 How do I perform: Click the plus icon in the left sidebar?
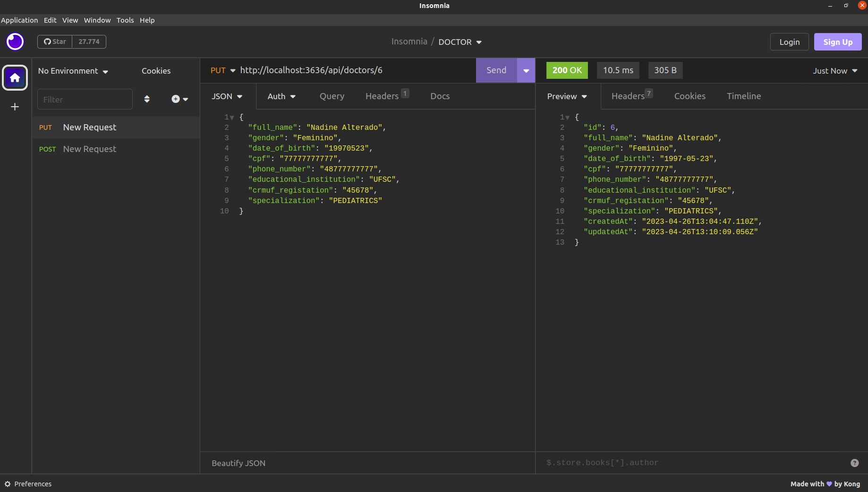click(x=15, y=107)
